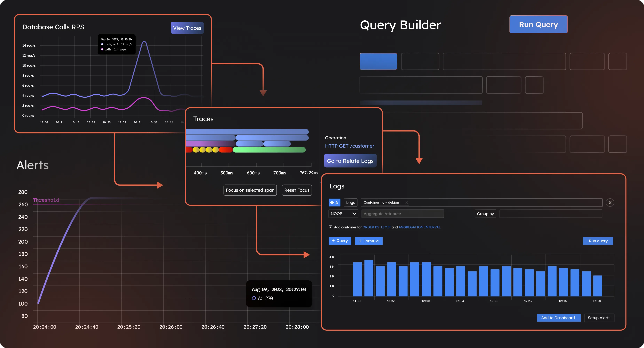
Task: Select the HTTP GET /customer operation link
Action: pyautogui.click(x=349, y=146)
